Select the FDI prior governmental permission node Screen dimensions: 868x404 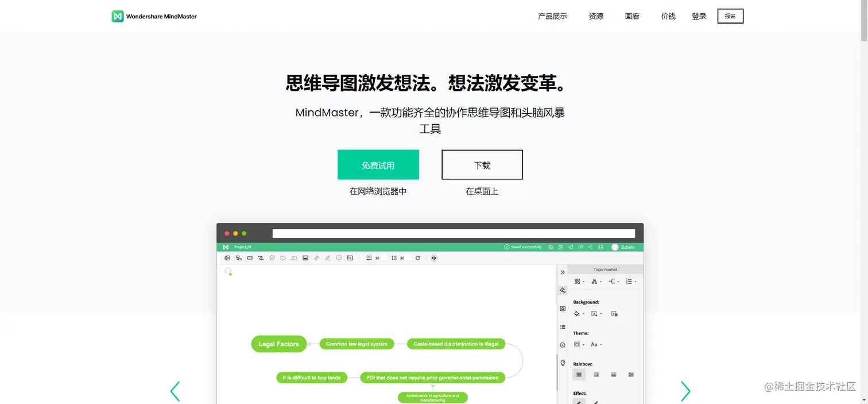[x=433, y=378]
